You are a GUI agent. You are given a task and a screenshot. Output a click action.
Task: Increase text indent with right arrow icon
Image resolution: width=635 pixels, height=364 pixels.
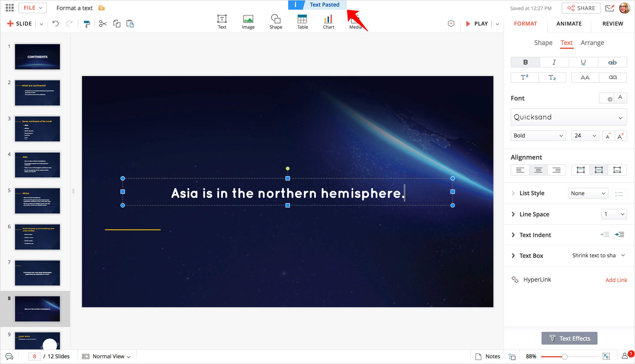(x=619, y=234)
